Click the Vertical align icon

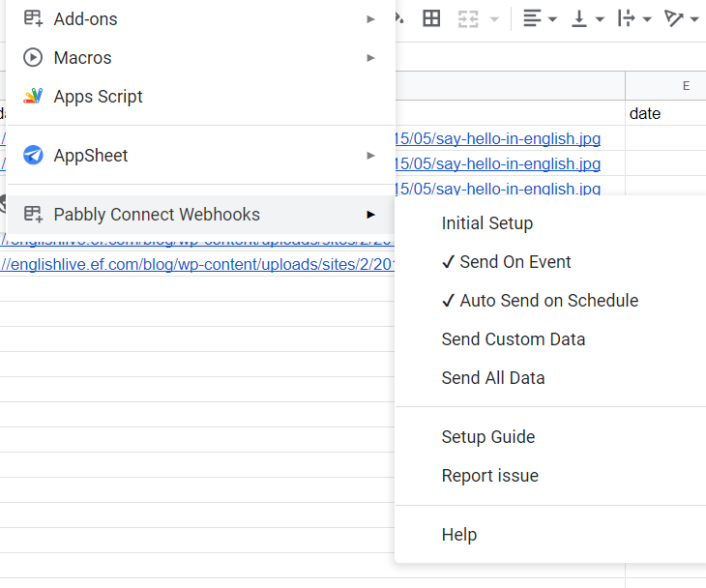point(579,19)
